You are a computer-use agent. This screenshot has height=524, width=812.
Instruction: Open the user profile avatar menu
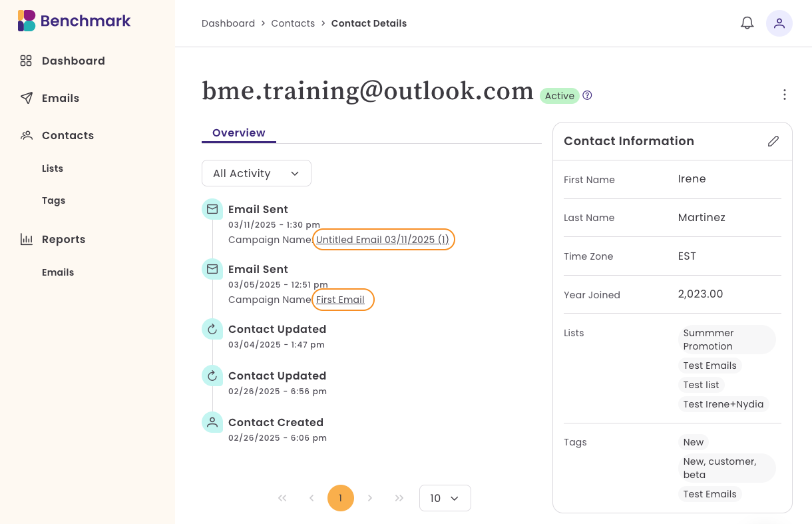coord(779,23)
